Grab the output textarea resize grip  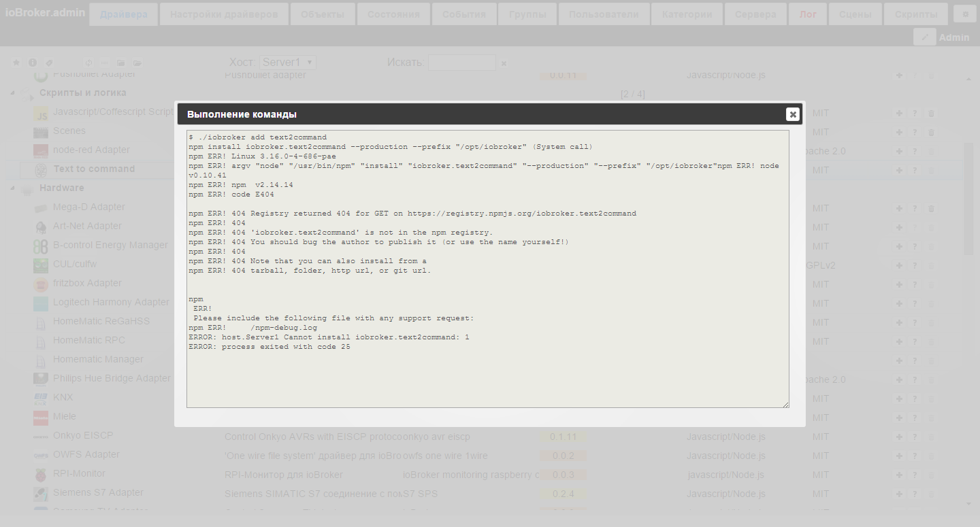(785, 404)
